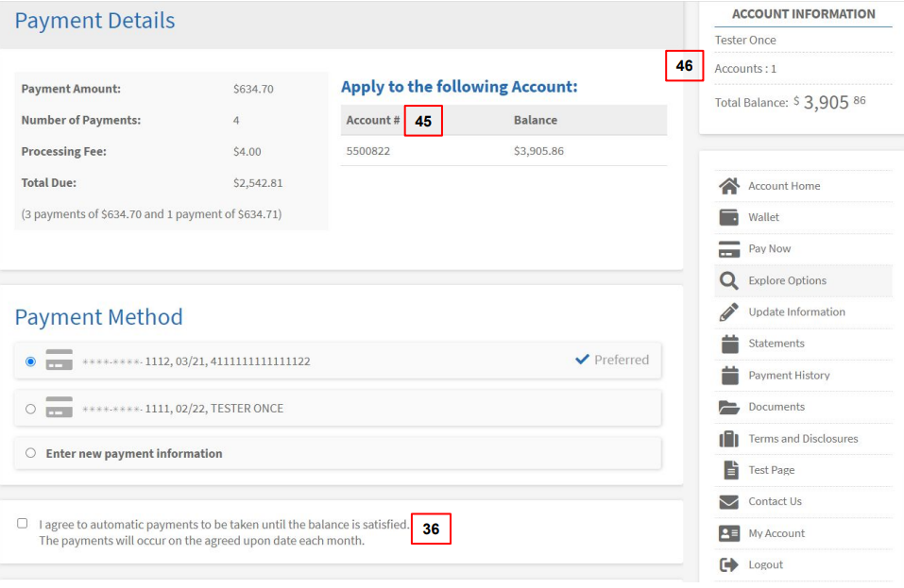Viewport: 904px width, 588px height.
Task: Click the Statements calendar icon
Action: 728,344
